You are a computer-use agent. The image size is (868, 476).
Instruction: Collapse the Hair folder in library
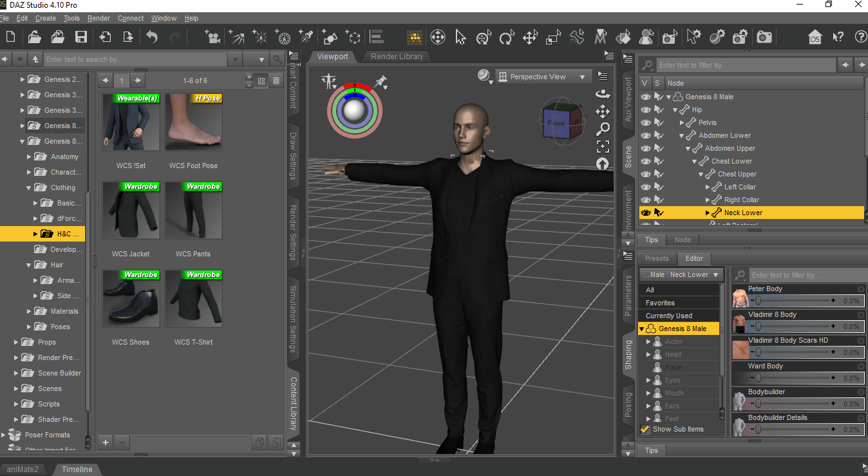29,265
